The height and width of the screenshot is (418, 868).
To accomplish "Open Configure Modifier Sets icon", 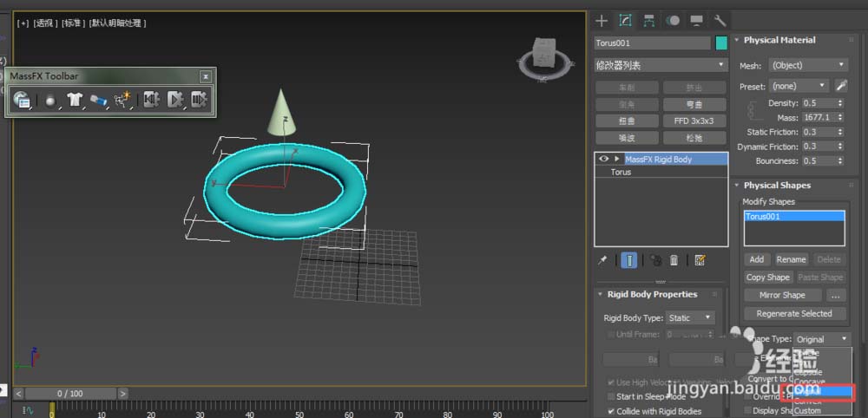I will [x=700, y=260].
